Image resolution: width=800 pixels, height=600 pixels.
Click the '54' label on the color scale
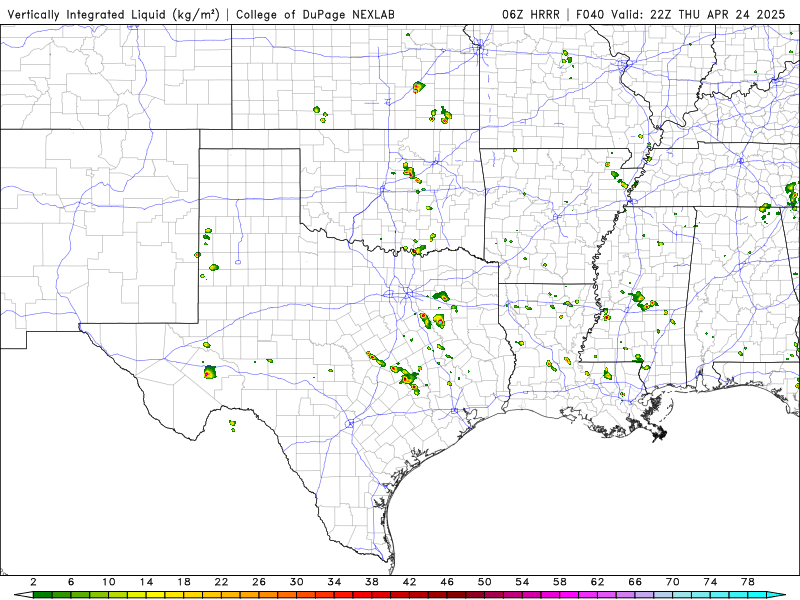coord(522,582)
